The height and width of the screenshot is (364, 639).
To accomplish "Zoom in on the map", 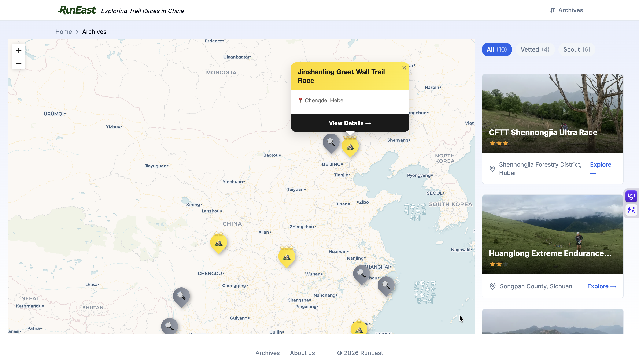I will point(18,51).
